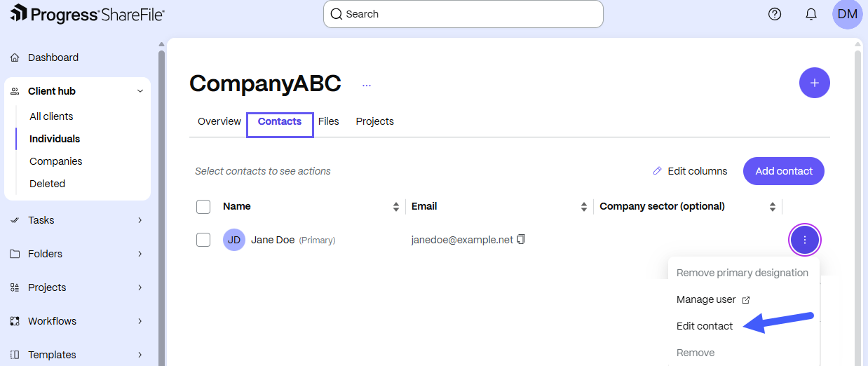This screenshot has width=868, height=366.
Task: Collapse the Client hub section chevron
Action: [140, 91]
